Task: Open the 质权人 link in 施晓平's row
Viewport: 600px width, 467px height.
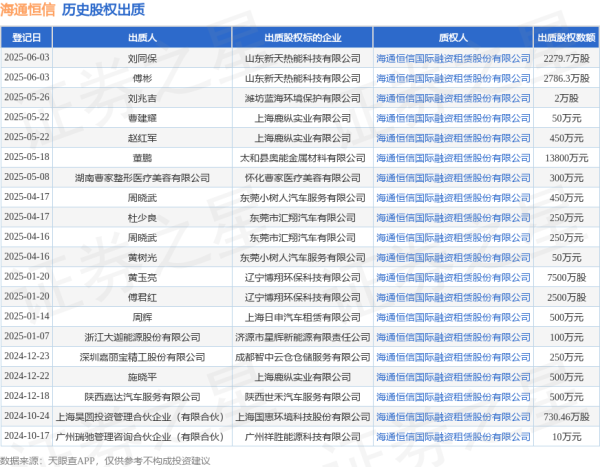Action: [x=453, y=376]
